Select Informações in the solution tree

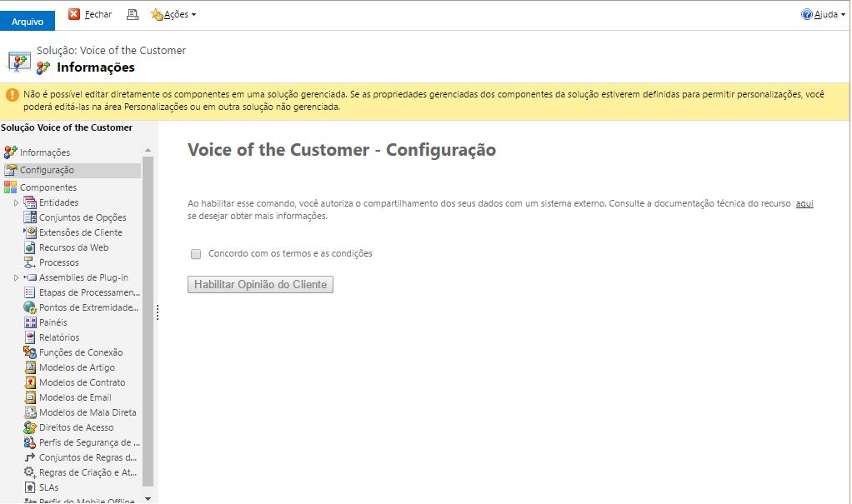[x=44, y=152]
